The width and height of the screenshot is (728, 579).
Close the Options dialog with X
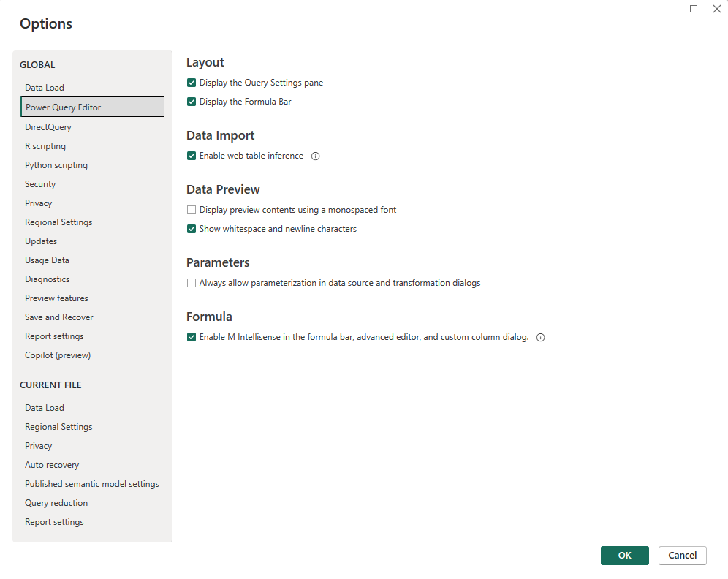click(x=716, y=9)
